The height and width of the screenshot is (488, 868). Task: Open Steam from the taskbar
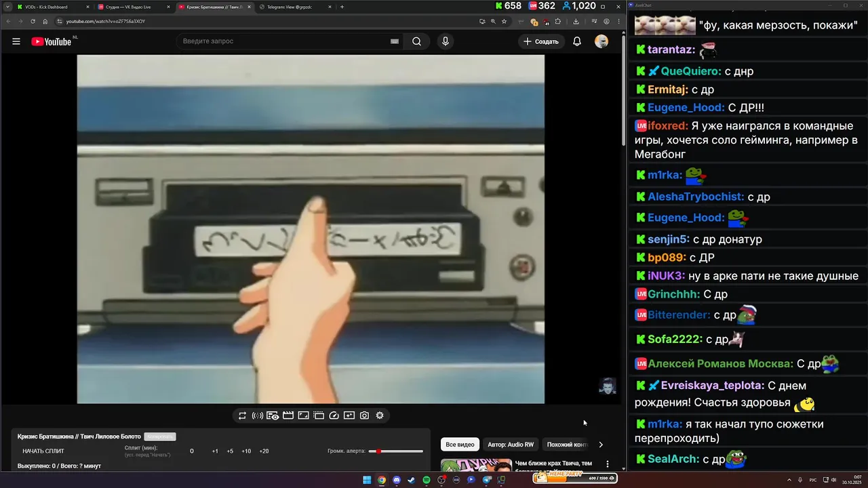click(411, 480)
